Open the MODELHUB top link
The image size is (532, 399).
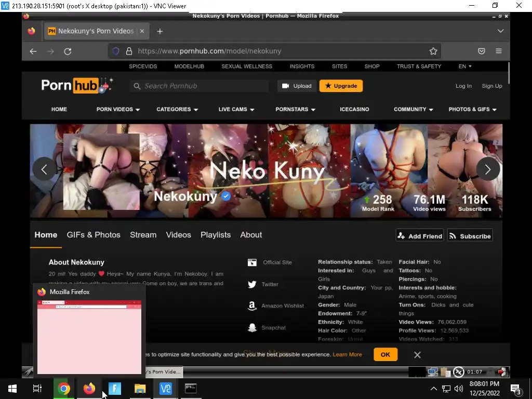tap(189, 66)
